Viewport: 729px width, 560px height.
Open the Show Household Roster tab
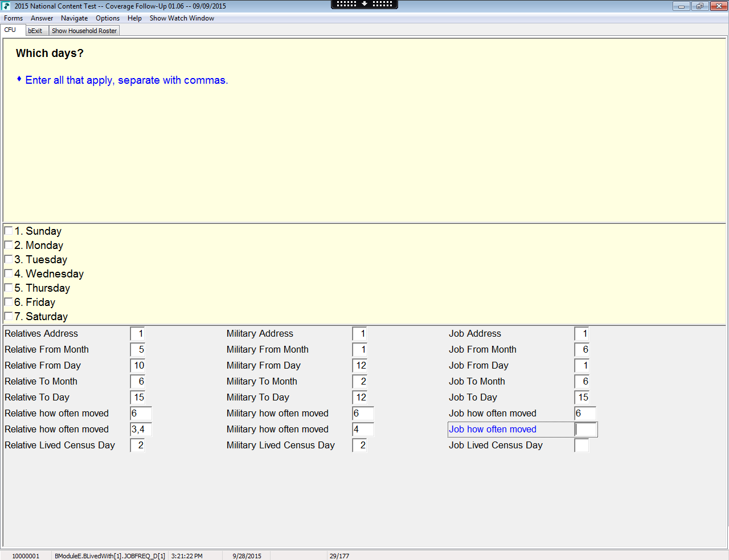84,31
